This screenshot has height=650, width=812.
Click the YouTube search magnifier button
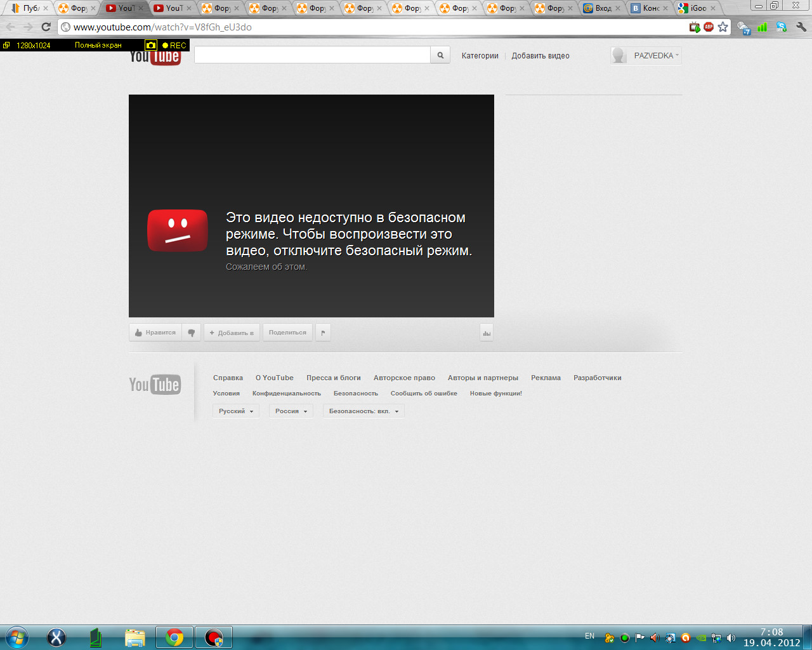[x=440, y=55]
